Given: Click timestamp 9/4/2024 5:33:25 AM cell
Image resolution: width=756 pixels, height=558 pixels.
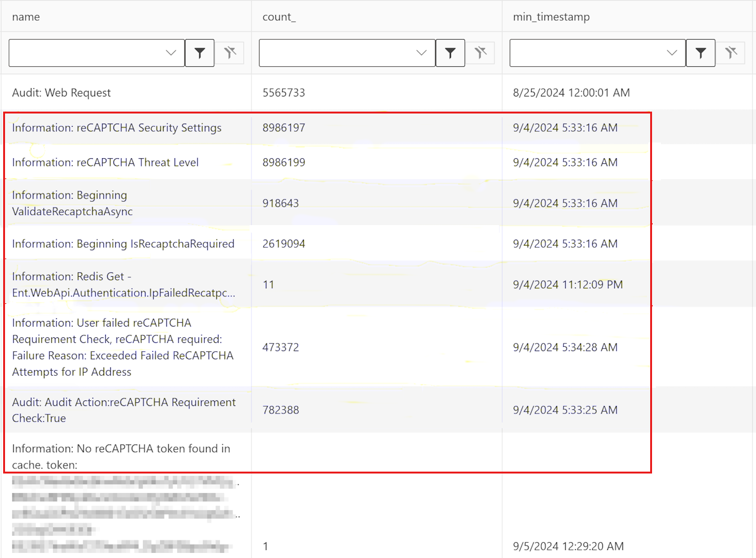Looking at the screenshot, I should click(565, 410).
